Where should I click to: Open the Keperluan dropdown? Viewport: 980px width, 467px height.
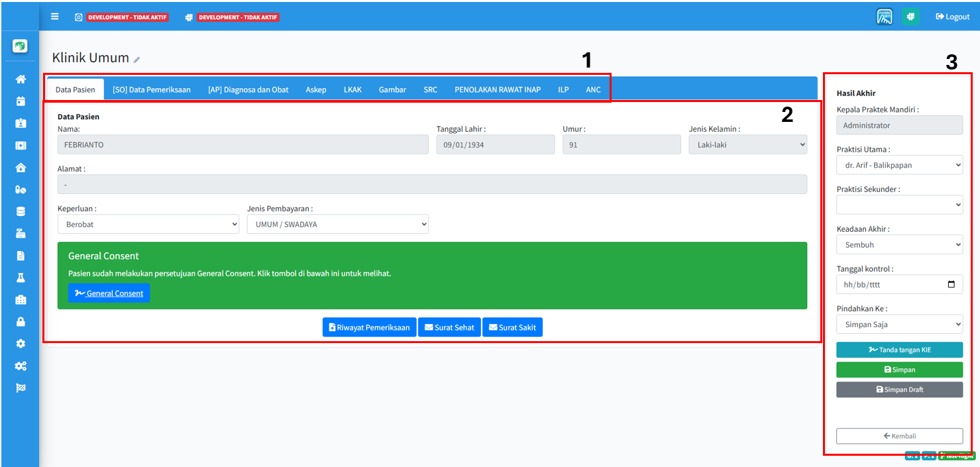click(148, 225)
